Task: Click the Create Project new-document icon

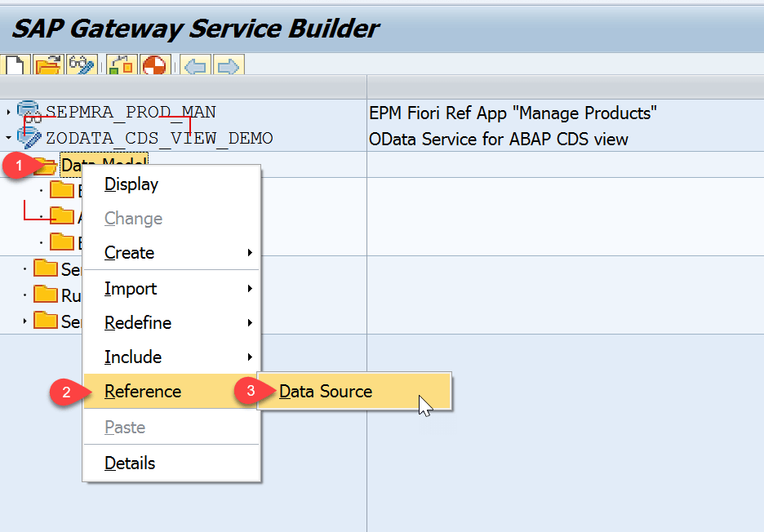Action: 16,64
